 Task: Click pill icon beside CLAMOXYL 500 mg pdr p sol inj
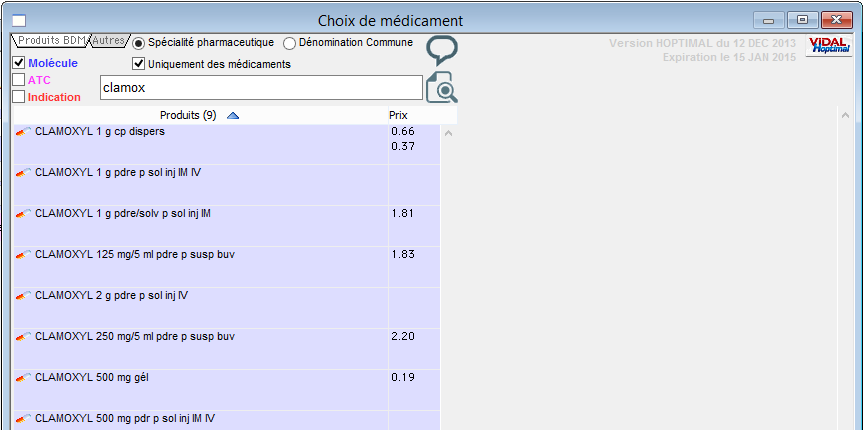point(23,419)
